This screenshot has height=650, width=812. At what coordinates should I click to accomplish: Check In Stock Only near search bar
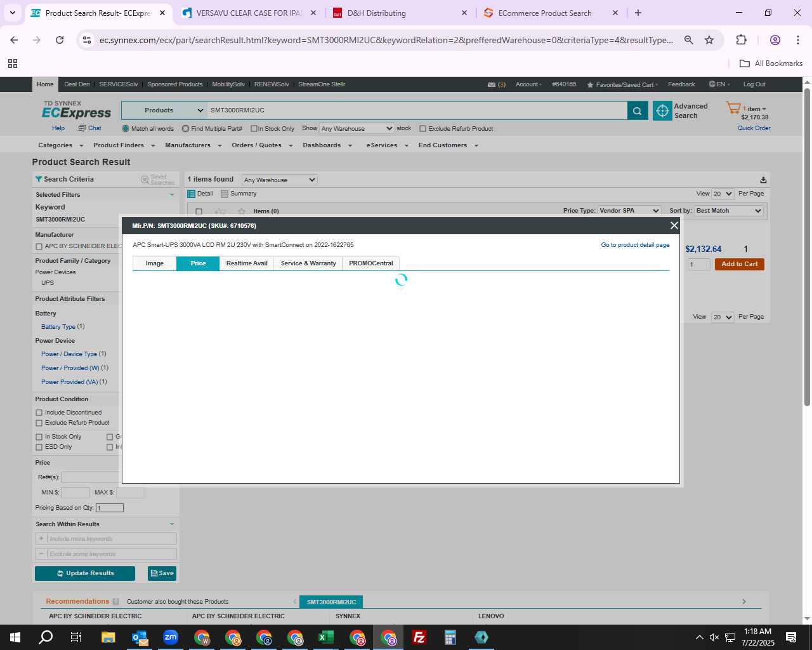(254, 129)
